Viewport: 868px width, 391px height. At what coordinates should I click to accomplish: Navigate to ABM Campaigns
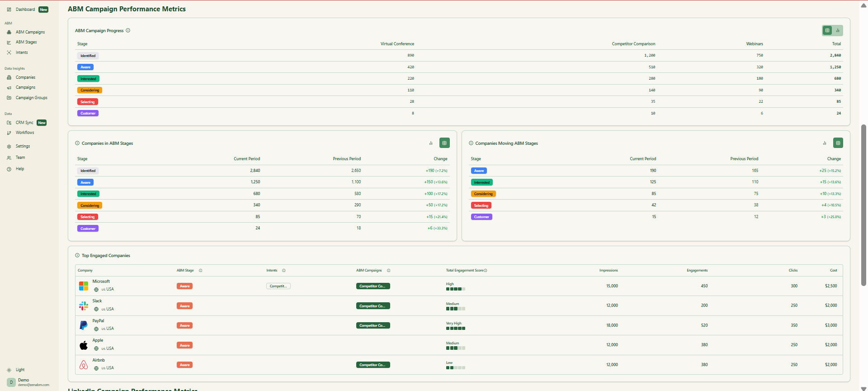pyautogui.click(x=30, y=32)
